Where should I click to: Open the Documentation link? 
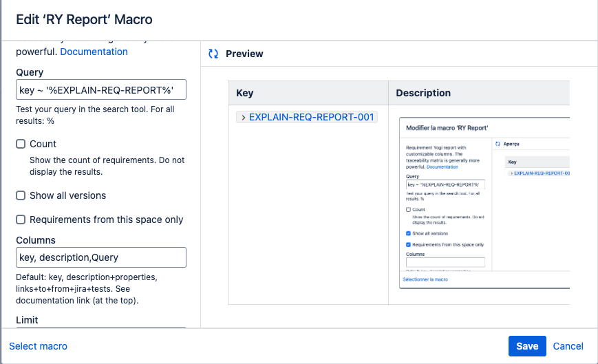point(94,52)
